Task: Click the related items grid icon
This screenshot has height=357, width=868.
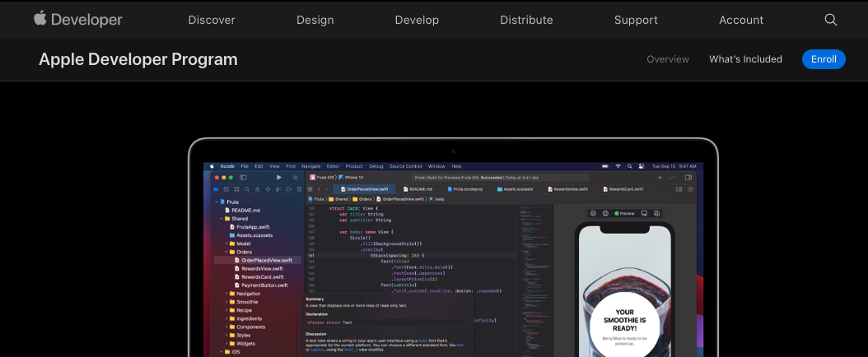Action: pyautogui.click(x=310, y=189)
